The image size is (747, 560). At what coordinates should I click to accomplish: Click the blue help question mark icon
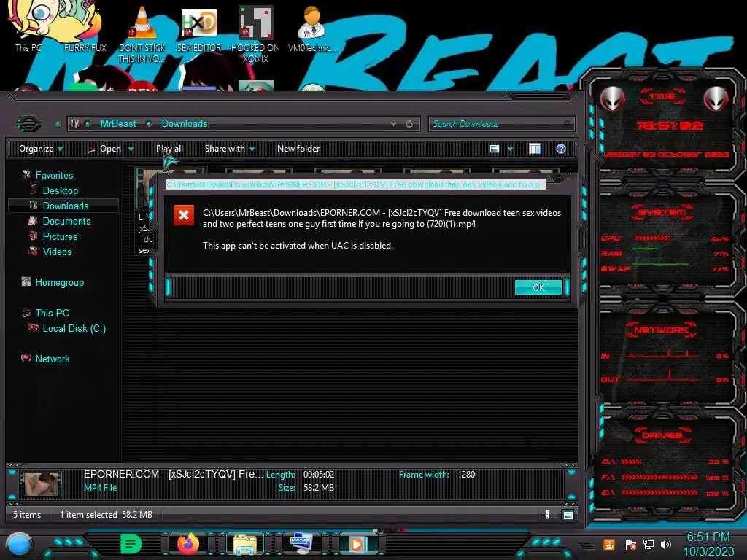point(561,149)
